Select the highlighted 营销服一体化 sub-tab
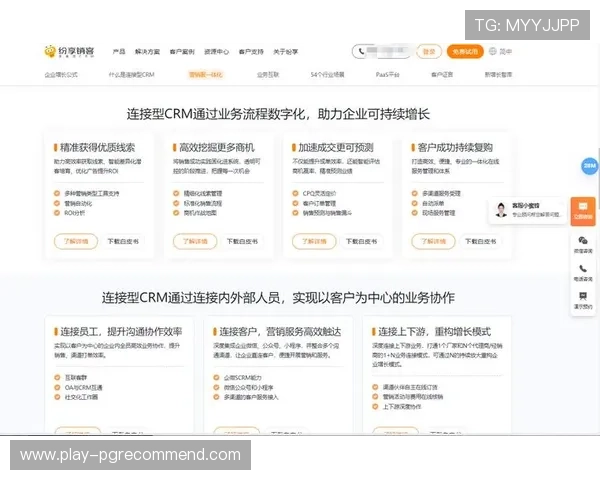 click(205, 75)
